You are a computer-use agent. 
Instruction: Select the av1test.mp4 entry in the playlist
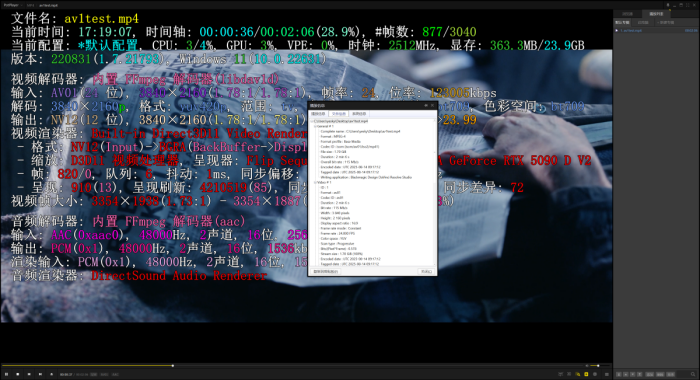click(656, 30)
